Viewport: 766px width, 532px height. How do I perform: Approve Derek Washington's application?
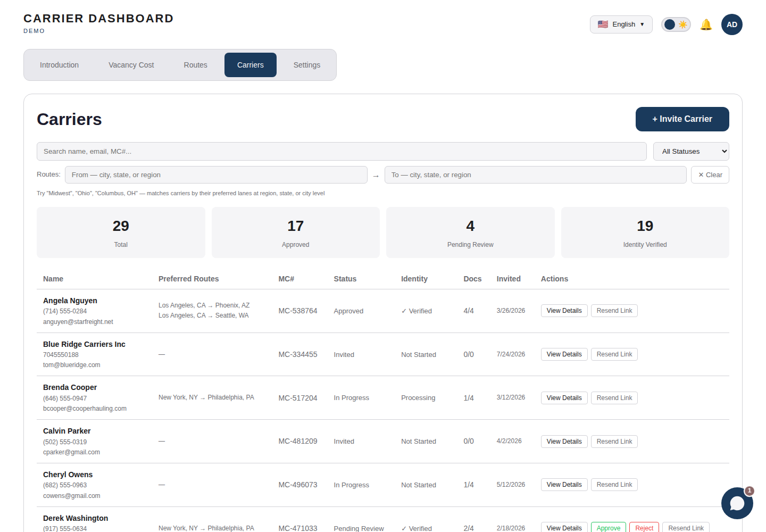[609, 528]
